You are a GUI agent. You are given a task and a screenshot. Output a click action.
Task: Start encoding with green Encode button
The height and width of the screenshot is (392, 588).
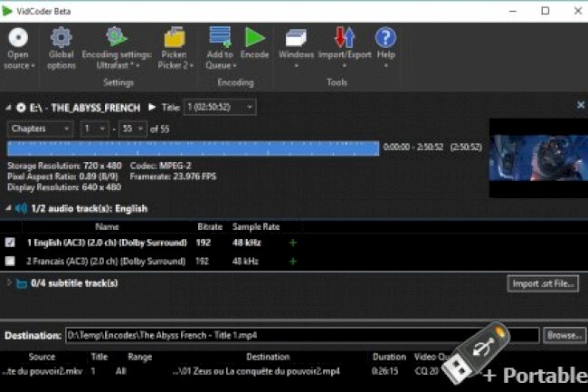click(x=255, y=38)
